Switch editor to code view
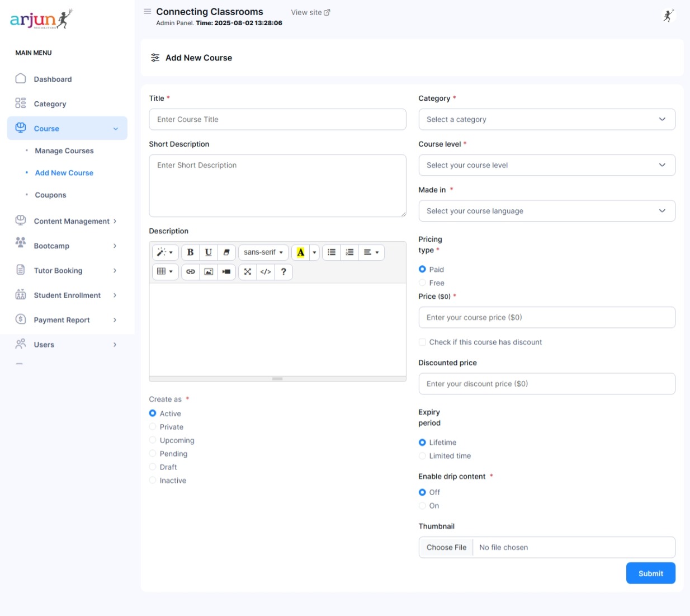The image size is (690, 616). tap(266, 272)
